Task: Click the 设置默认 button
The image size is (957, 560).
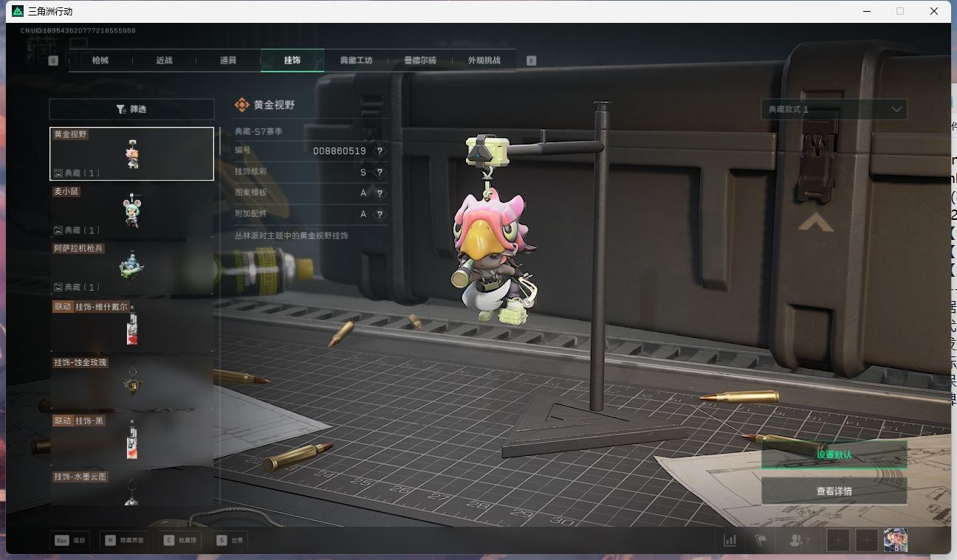Action: (834, 454)
